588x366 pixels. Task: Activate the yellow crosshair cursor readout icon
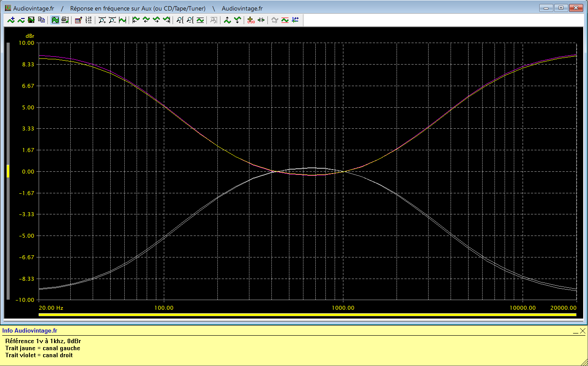(250, 20)
